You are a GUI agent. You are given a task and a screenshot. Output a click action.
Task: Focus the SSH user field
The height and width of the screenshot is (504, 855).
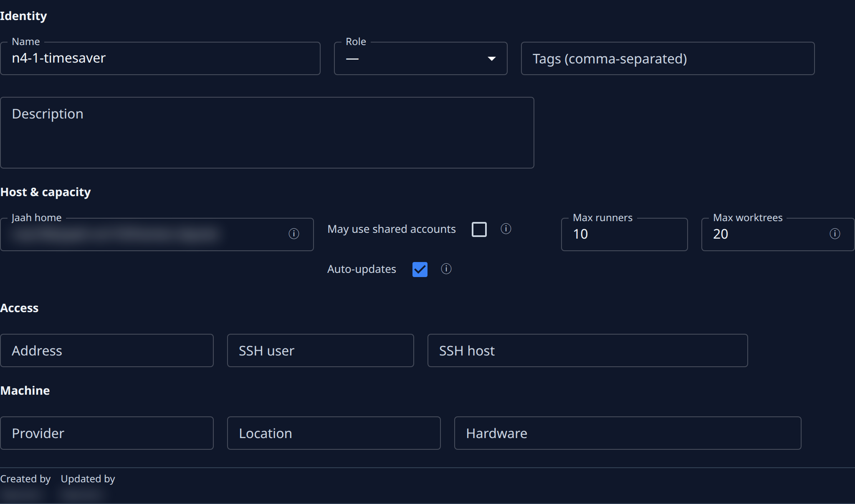point(321,350)
